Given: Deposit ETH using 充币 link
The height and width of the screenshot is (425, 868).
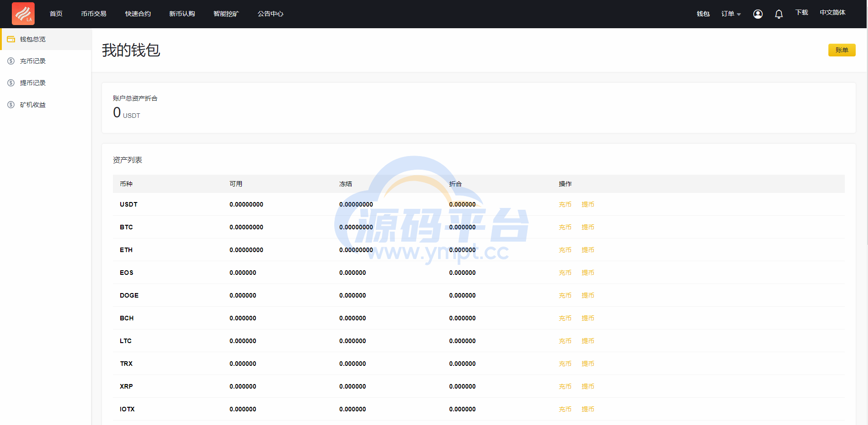Looking at the screenshot, I should click(x=565, y=250).
